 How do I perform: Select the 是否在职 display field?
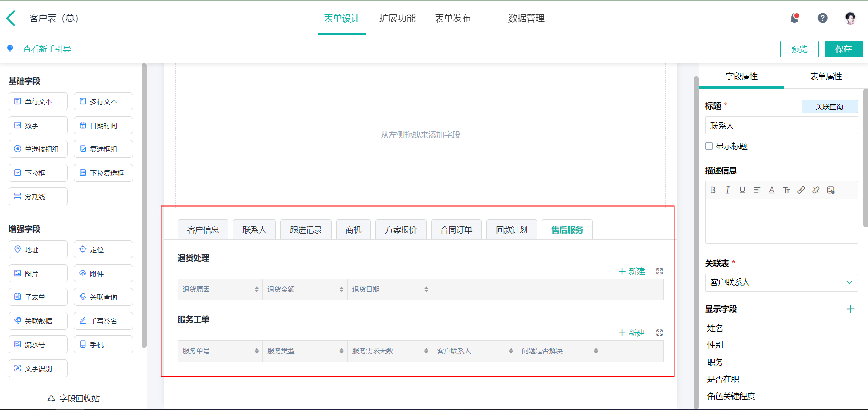pos(723,379)
